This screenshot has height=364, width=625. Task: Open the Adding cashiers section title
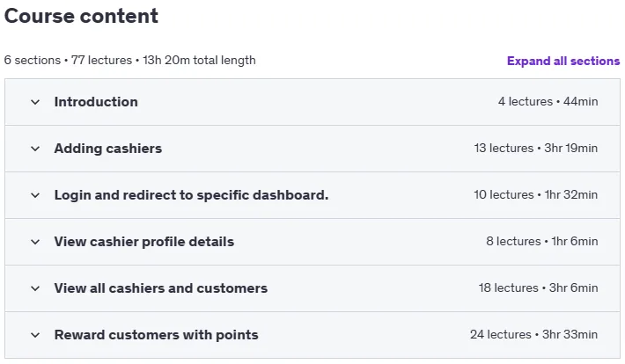click(108, 149)
